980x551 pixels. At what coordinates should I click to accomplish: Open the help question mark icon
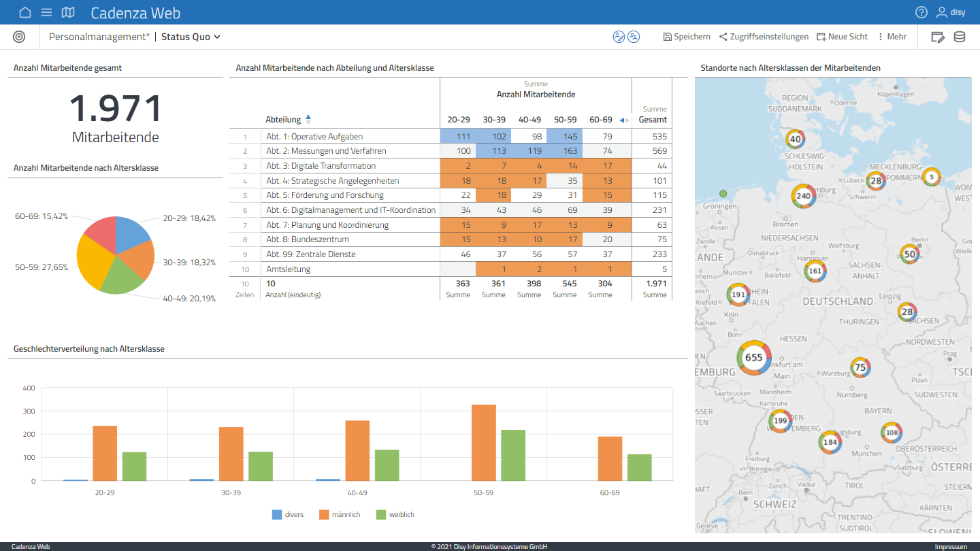[921, 12]
